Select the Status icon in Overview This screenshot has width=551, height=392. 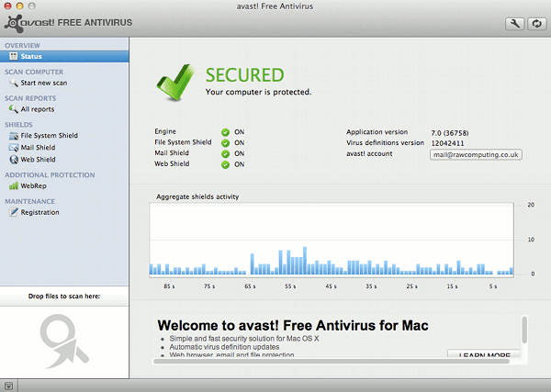pyautogui.click(x=14, y=56)
